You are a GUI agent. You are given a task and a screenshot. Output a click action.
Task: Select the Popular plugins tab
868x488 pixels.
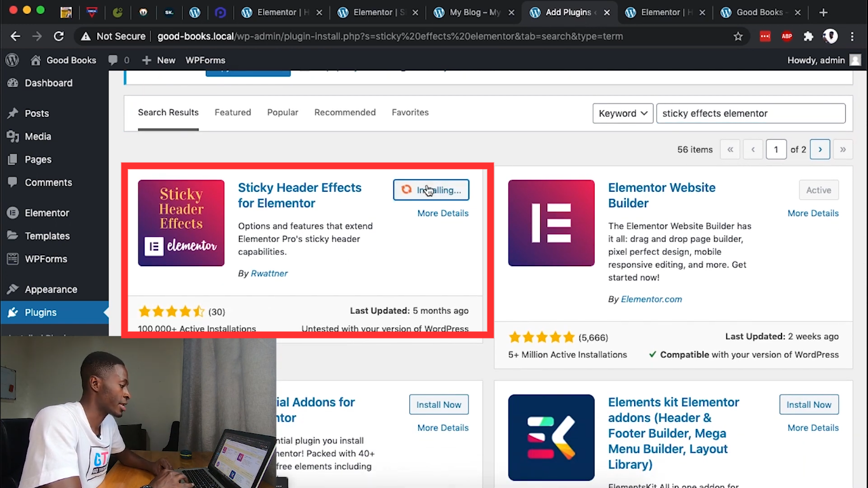[283, 112]
